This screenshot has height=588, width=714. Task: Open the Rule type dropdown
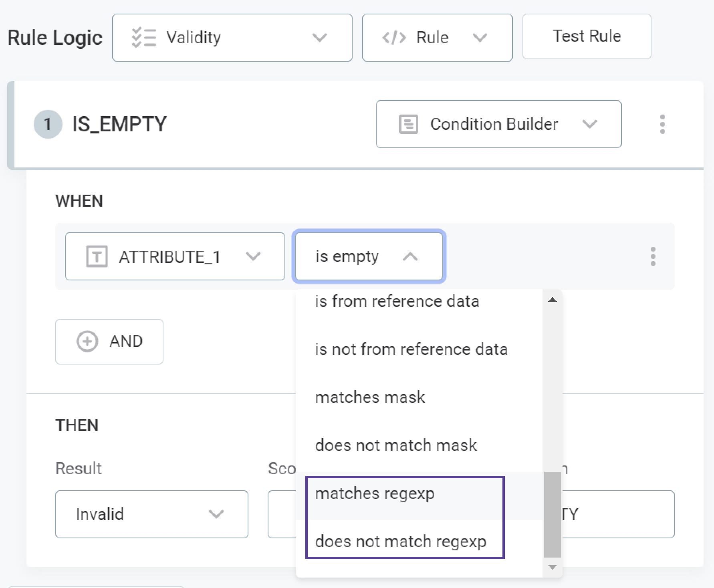click(480, 38)
